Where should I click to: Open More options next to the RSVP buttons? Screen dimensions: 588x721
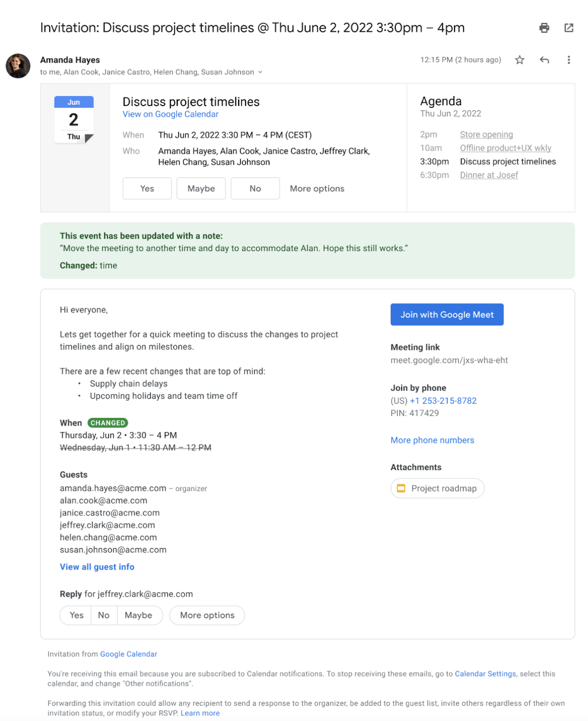coord(317,188)
